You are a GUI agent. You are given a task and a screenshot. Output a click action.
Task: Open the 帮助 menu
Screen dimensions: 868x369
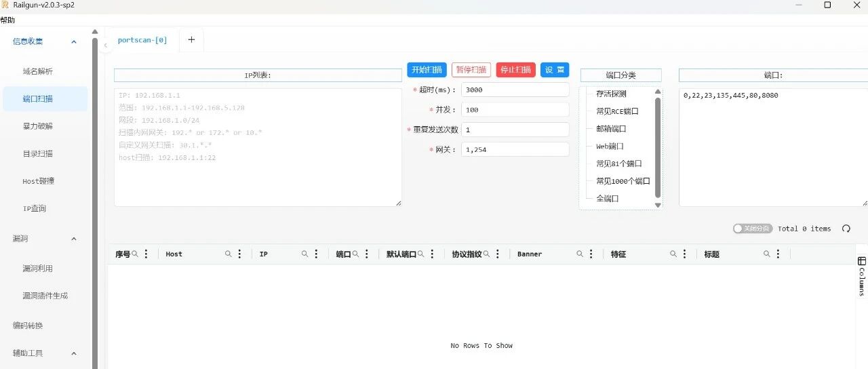[7, 20]
